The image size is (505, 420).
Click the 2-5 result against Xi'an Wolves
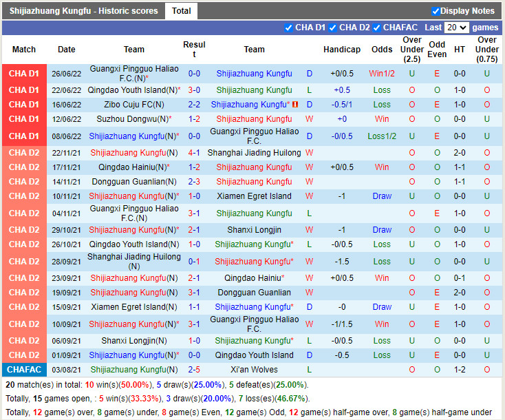coord(194,370)
